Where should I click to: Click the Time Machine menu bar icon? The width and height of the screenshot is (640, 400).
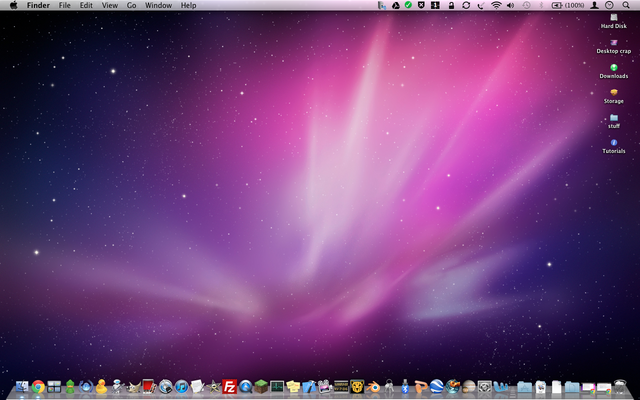(526, 5)
